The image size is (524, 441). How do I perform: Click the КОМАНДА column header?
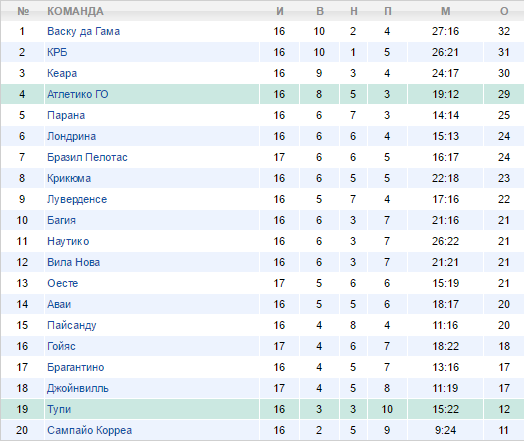[x=75, y=11]
